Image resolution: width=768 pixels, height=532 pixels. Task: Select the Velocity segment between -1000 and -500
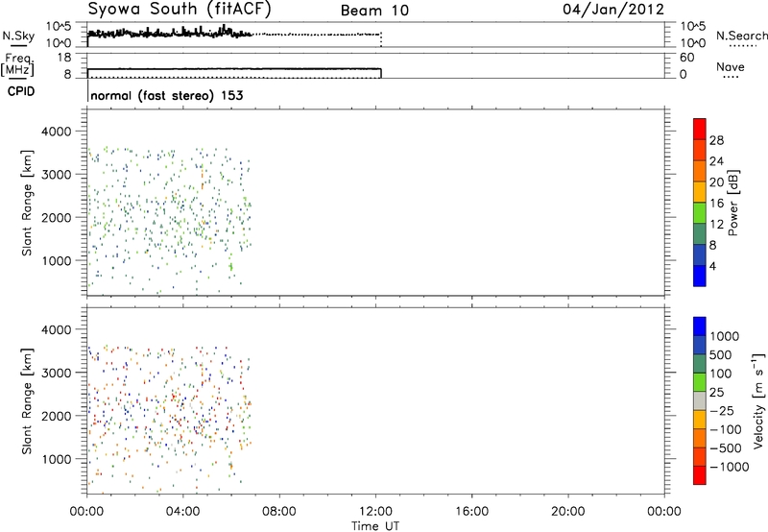click(x=700, y=456)
